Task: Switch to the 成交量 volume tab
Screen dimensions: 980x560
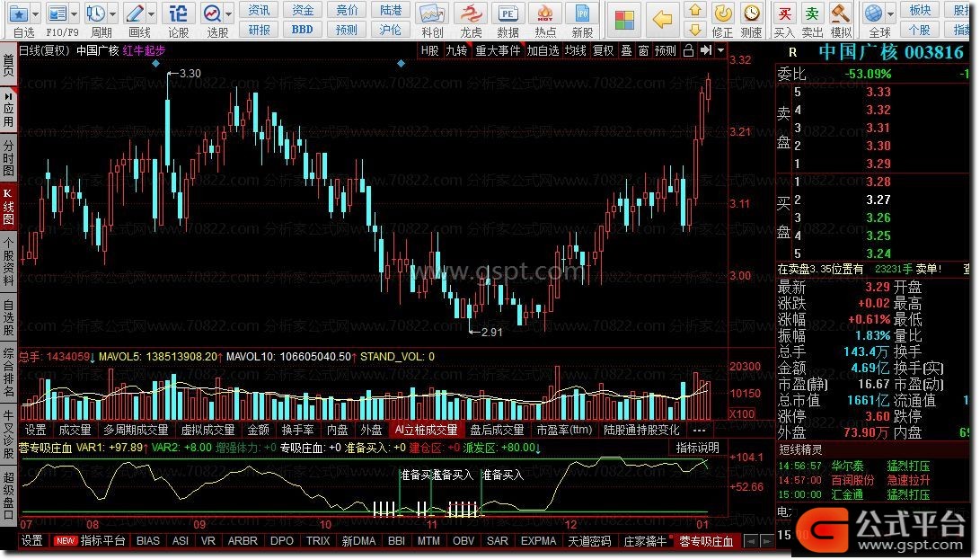Action: pyautogui.click(x=75, y=430)
